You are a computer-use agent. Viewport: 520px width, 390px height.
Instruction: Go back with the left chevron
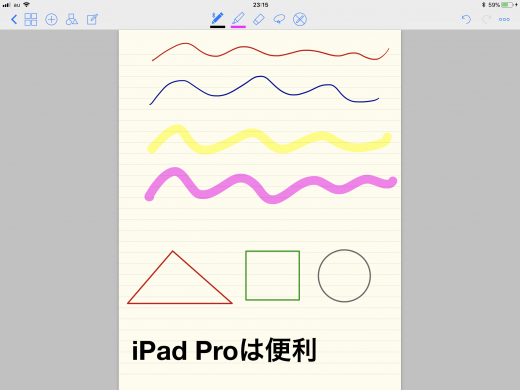coord(14,19)
